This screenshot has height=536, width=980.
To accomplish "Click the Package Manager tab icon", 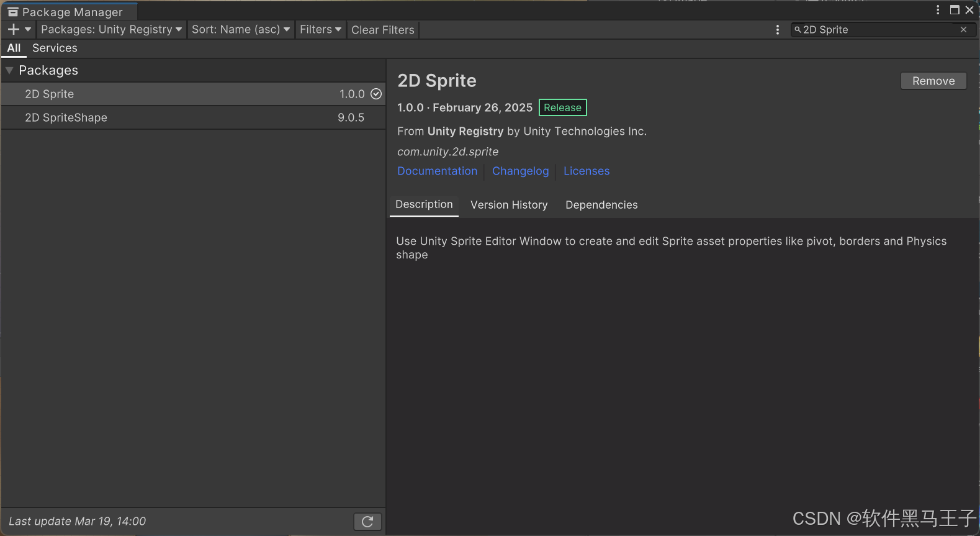I will click(13, 12).
